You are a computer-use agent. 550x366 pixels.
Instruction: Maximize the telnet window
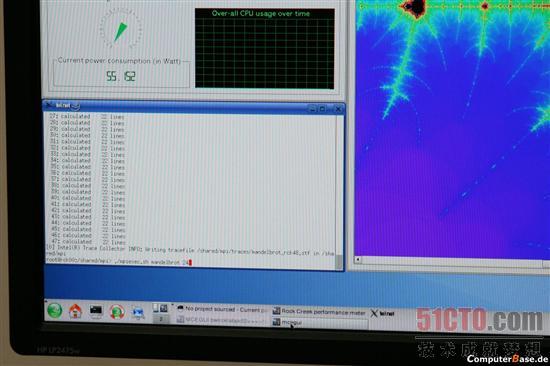[323, 109]
